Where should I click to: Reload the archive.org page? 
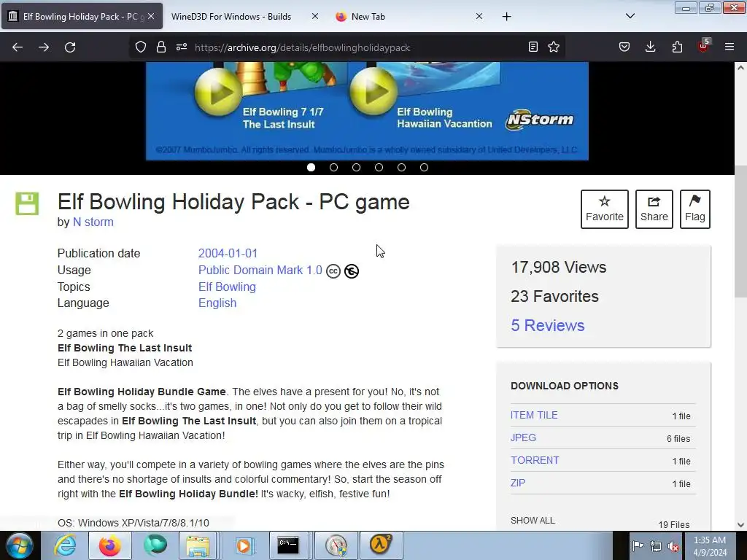[70, 47]
